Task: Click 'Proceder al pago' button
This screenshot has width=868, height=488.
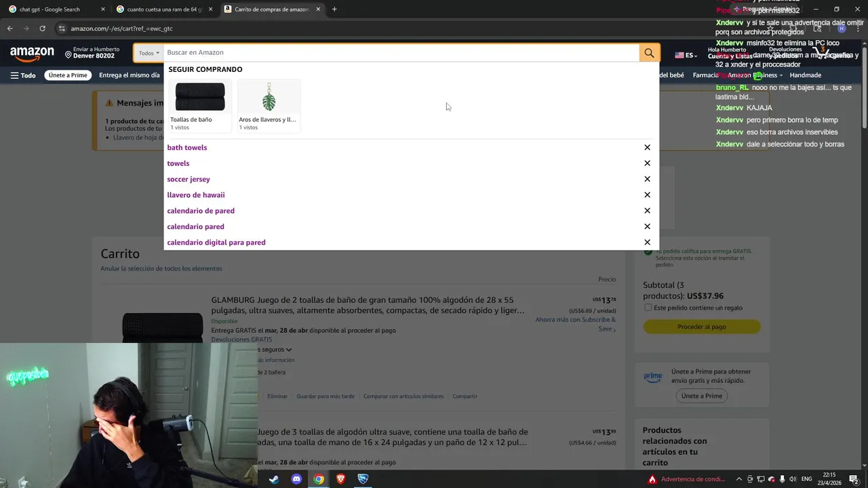Action: [x=702, y=327]
